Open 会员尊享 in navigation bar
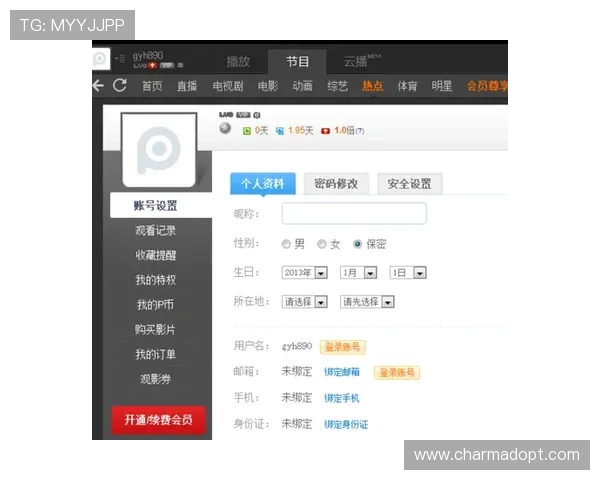The image size is (600, 480). tap(487, 86)
